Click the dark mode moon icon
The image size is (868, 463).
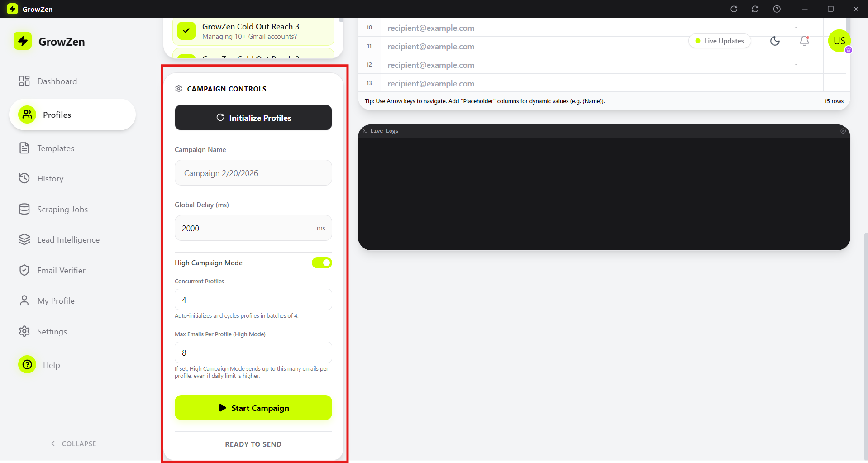[775, 41]
